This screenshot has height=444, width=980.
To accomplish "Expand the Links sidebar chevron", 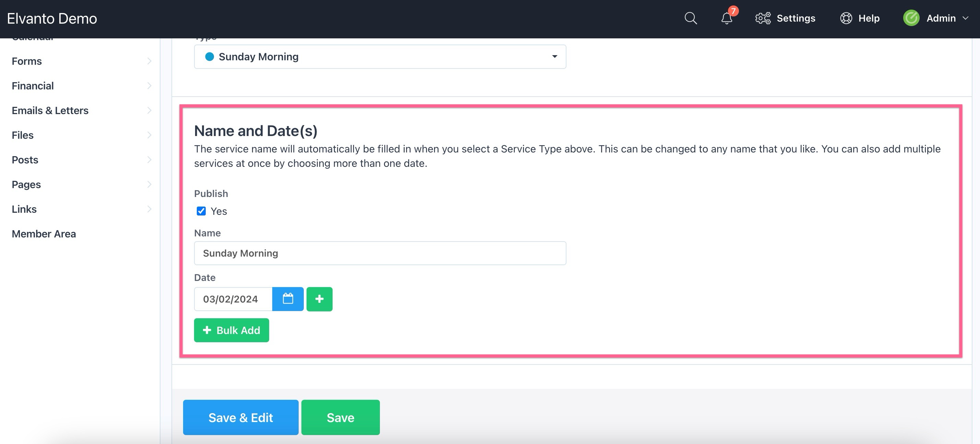I will pos(149,209).
